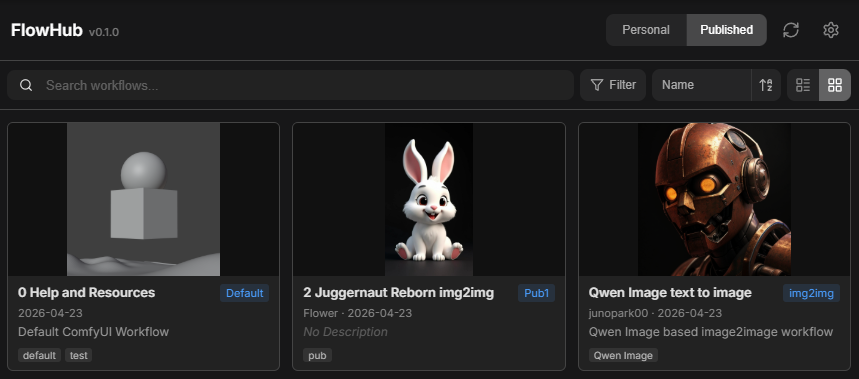The image size is (859, 379).
Task: Toggle ascending/descending sort order icon
Action: 766,85
